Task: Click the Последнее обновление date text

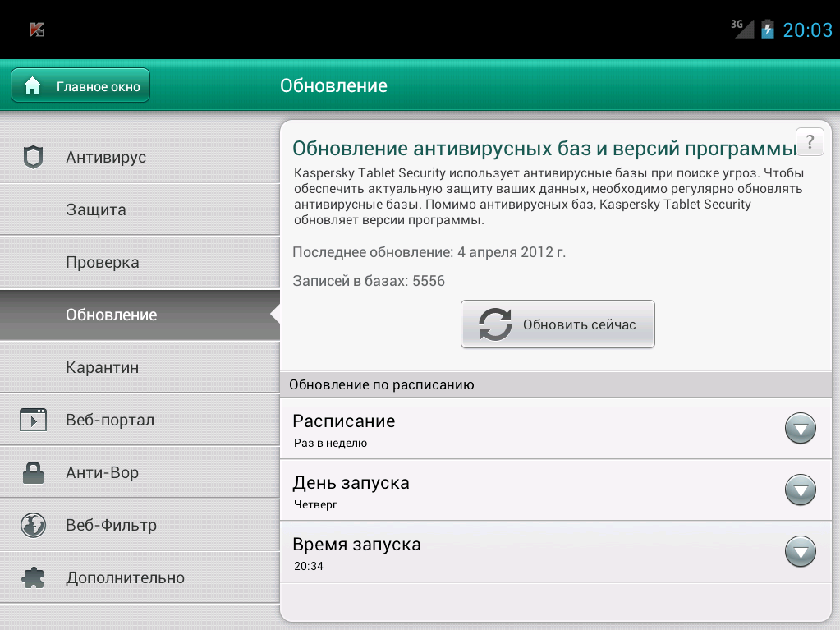Action: coord(429,252)
